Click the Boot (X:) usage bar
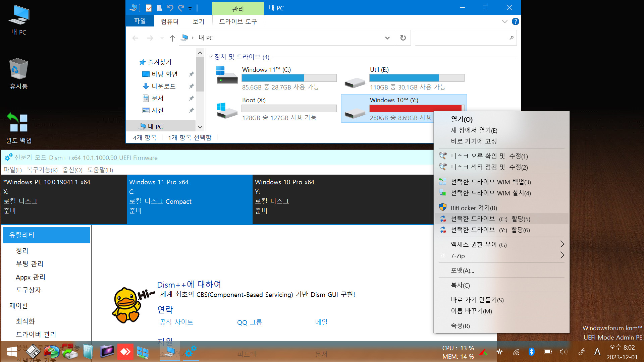644x362 pixels. point(289,108)
